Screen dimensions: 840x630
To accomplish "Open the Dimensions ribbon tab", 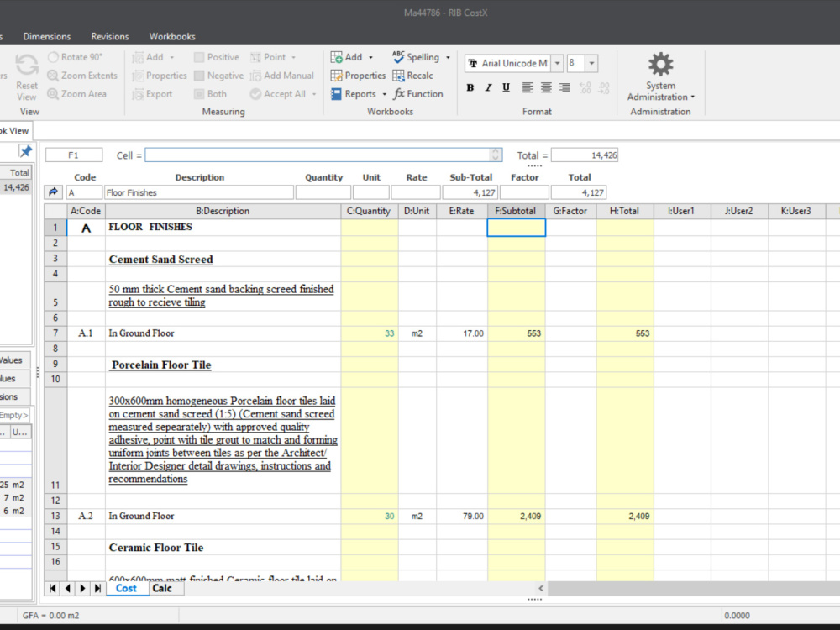I will (47, 36).
